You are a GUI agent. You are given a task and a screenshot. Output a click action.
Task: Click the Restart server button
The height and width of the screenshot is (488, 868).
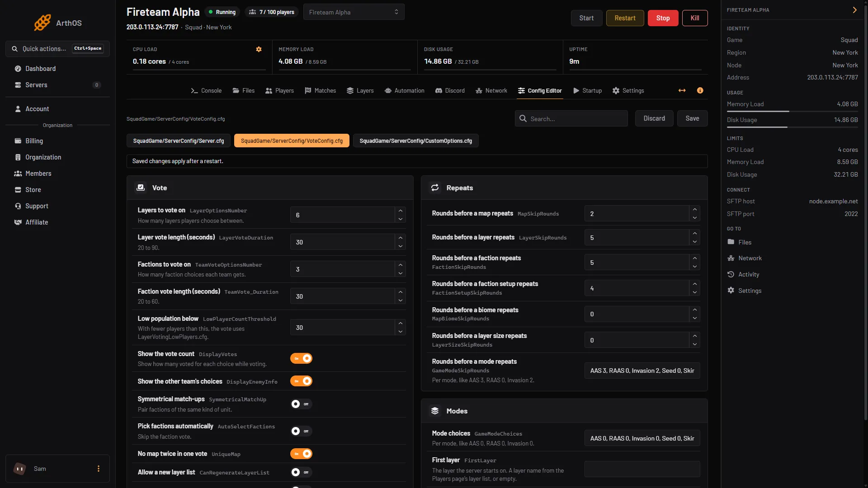[625, 18]
